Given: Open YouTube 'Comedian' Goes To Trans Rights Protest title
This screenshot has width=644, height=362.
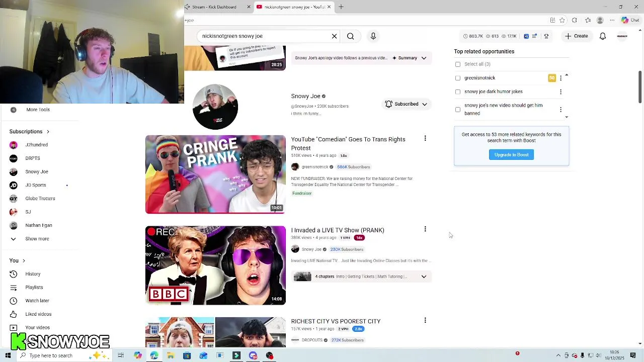Looking at the screenshot, I should click(348, 144).
